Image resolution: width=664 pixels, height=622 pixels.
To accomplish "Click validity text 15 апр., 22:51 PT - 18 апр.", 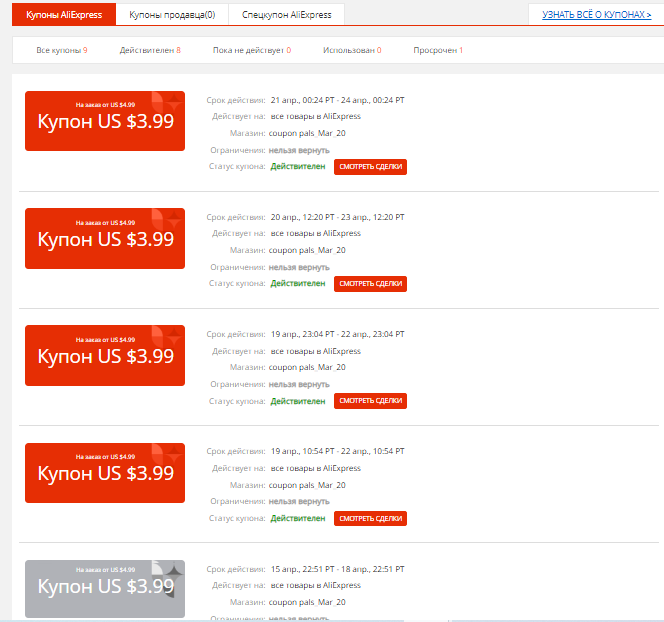I will coord(338,569).
